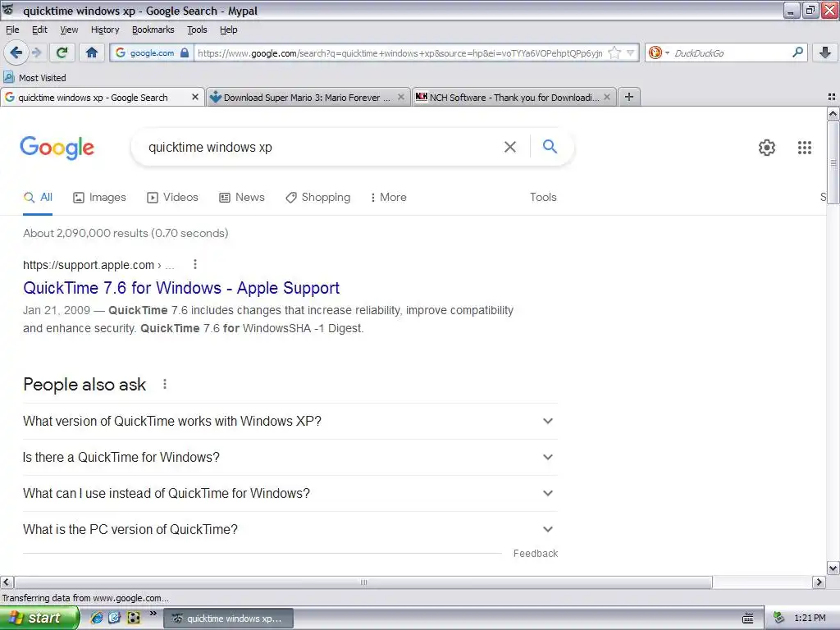The width and height of the screenshot is (840, 630).
Task: Click the horizontal scrollbar left arrow
Action: pyautogui.click(x=7, y=582)
